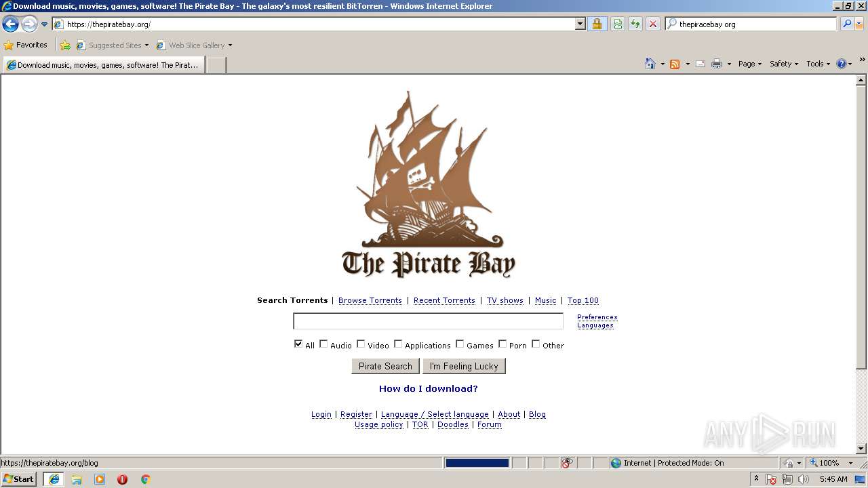Image resolution: width=868 pixels, height=488 pixels.
Task: Expand search provider dropdown arrow
Action: pos(859,24)
